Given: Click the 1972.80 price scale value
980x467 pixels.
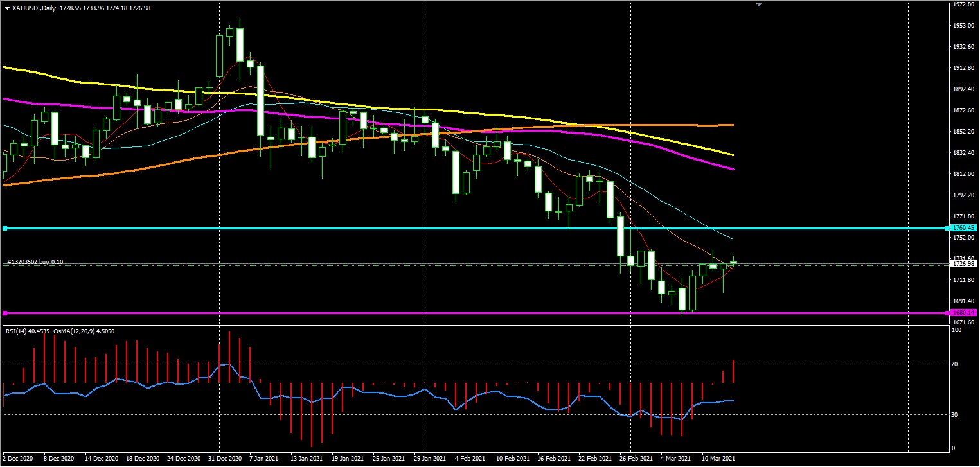Looking at the screenshot, I should pos(963,4).
